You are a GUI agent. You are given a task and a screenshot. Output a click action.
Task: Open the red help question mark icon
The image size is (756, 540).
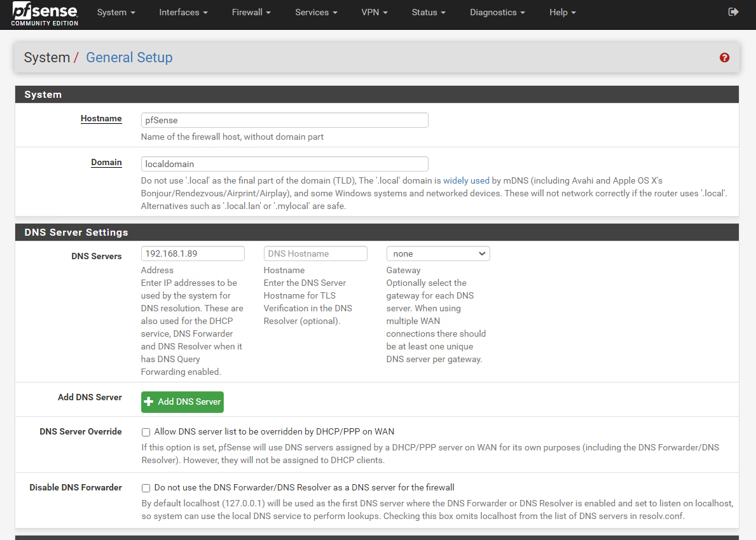pyautogui.click(x=724, y=58)
